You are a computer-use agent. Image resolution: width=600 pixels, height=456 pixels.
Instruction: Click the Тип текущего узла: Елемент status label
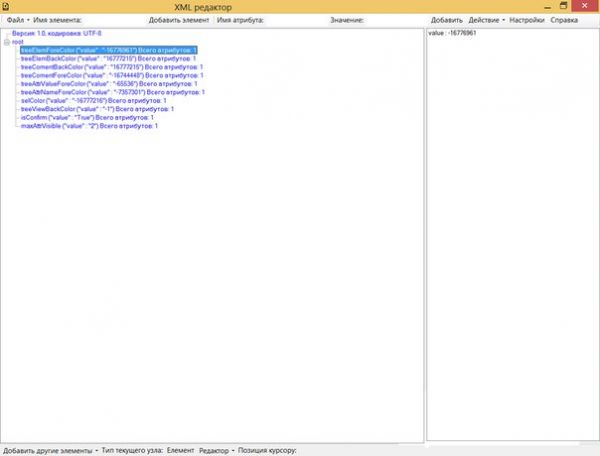point(148,451)
